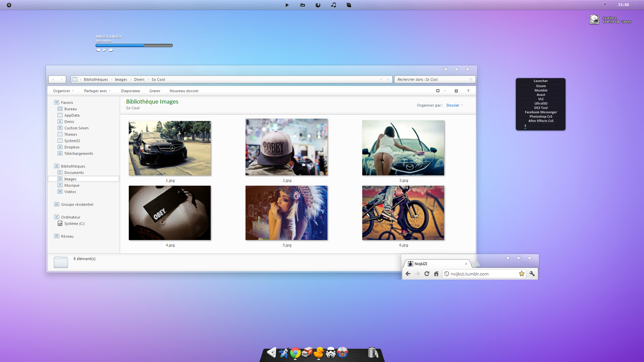Viewport: 644px width, 362px height.
Task: Open the view options dropdown arrow
Action: [445, 91]
